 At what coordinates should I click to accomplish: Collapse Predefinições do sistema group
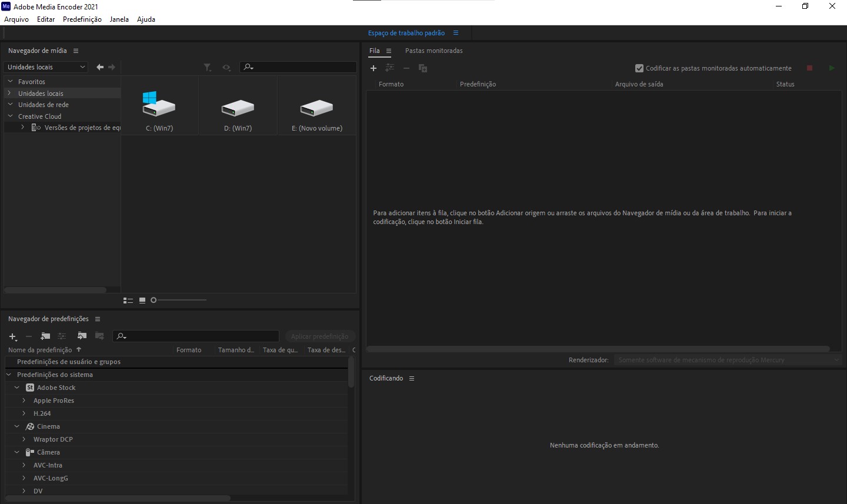[9, 375]
